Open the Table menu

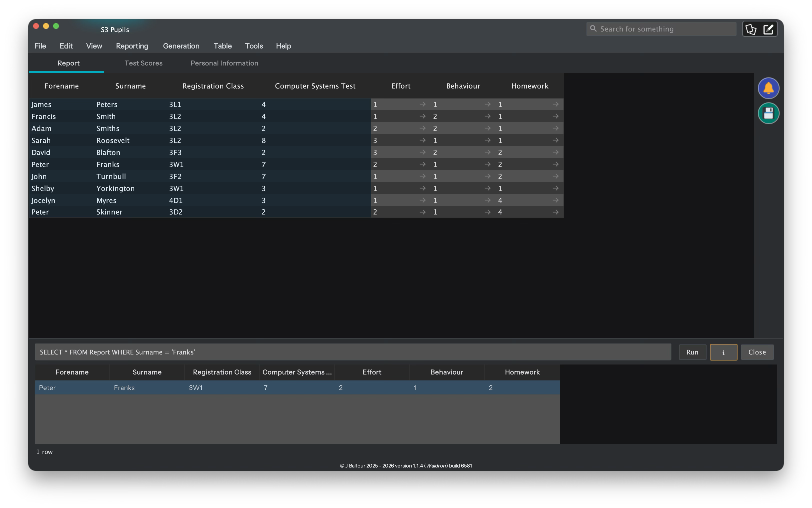(223, 46)
